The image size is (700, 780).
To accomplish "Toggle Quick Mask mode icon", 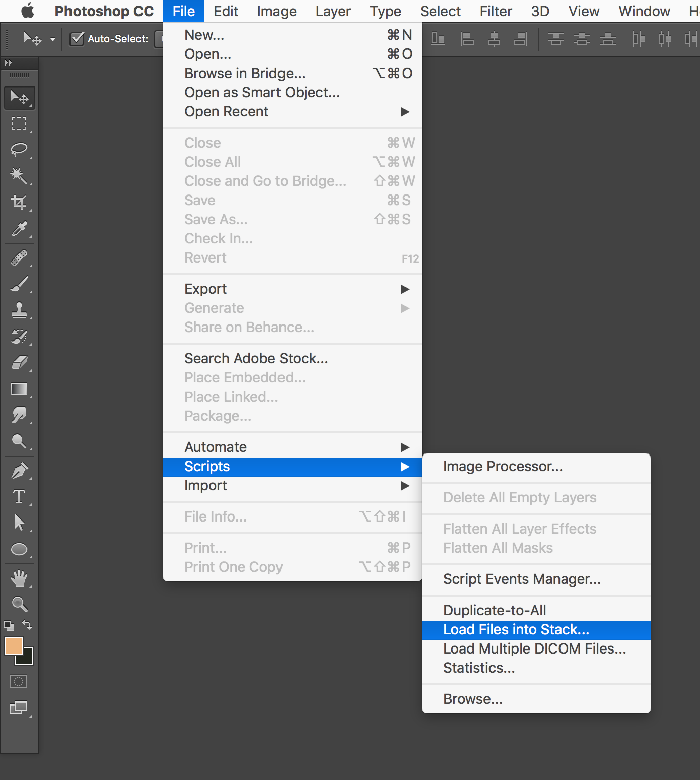I will [x=19, y=682].
